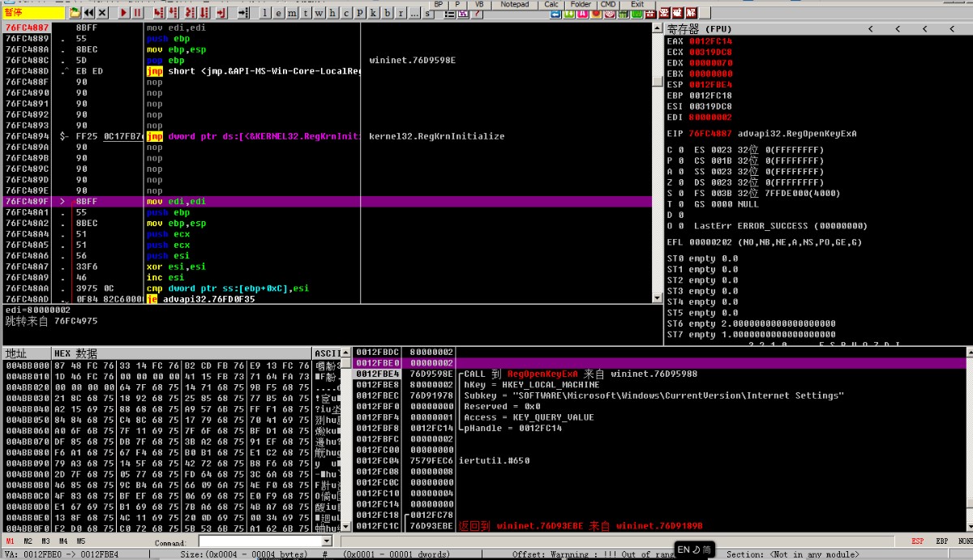973x560 pixels.
Task: Click the EN input language indicator
Action: [x=683, y=549]
